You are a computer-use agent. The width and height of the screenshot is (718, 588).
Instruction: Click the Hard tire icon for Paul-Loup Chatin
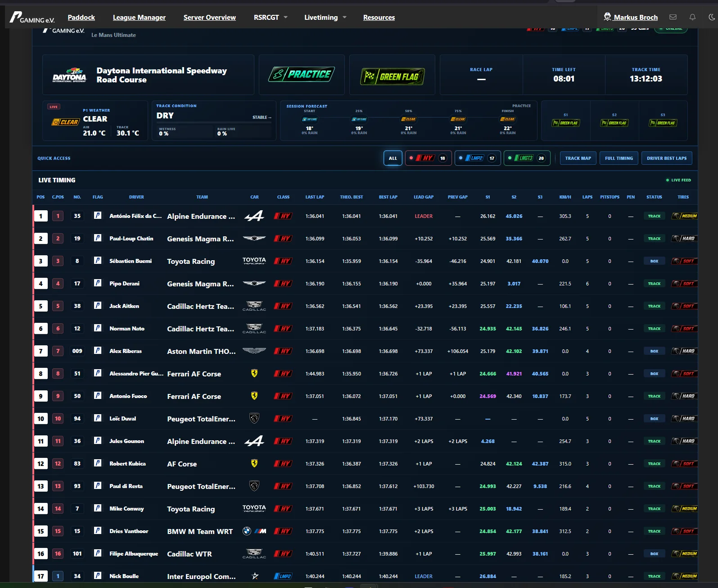685,239
